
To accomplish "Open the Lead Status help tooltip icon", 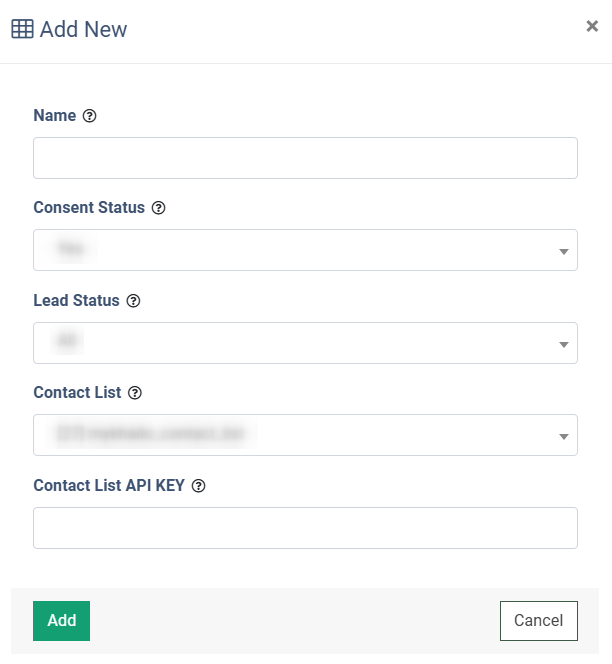I will 133,301.
